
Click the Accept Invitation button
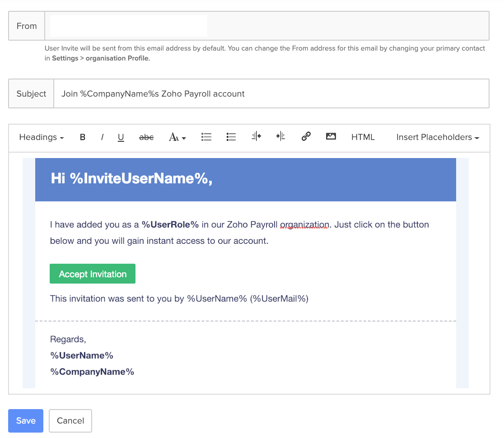92,274
